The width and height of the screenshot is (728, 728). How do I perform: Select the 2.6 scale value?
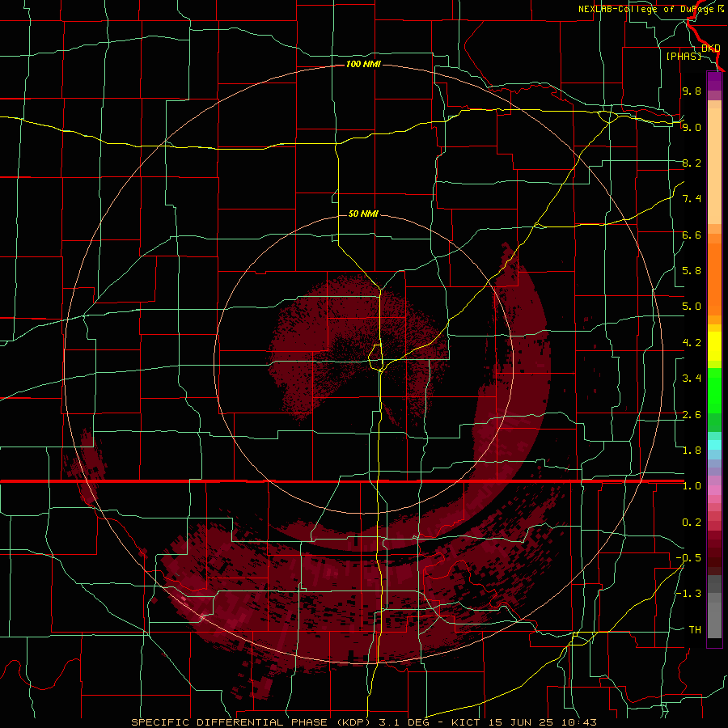point(692,415)
